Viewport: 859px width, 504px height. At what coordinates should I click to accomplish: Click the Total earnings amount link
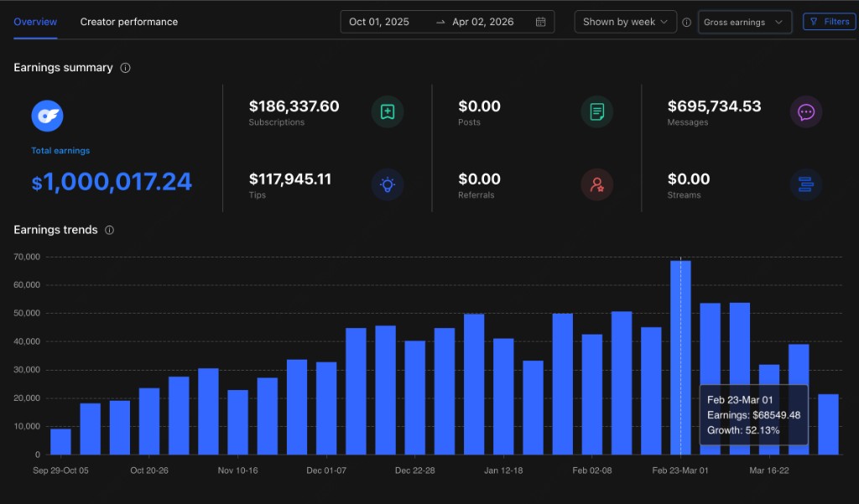pos(112,181)
